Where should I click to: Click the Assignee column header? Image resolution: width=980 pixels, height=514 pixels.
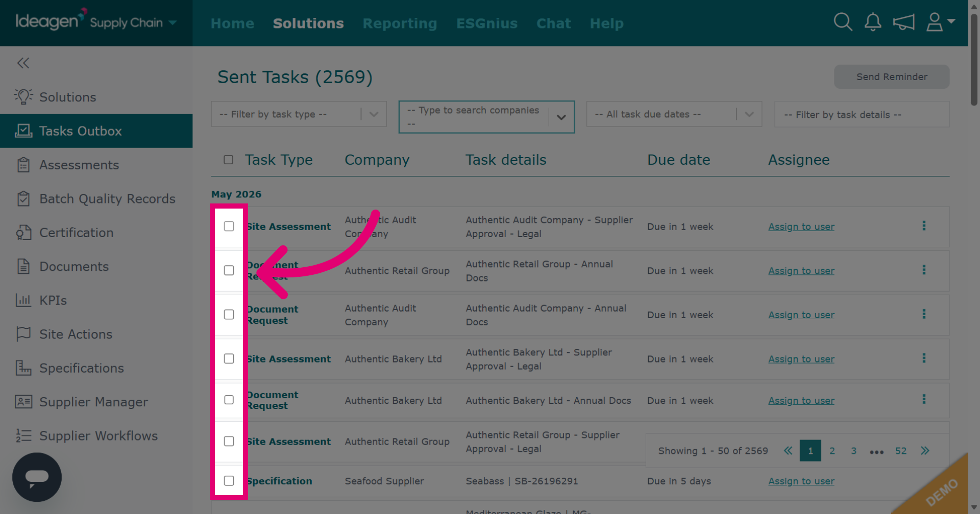pyautogui.click(x=799, y=160)
